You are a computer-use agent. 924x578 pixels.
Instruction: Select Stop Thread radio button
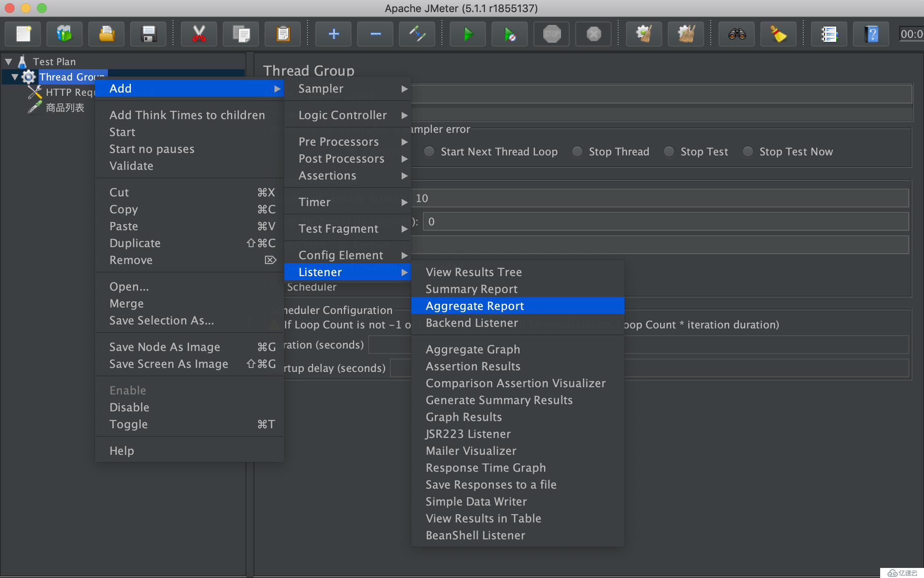tap(577, 152)
